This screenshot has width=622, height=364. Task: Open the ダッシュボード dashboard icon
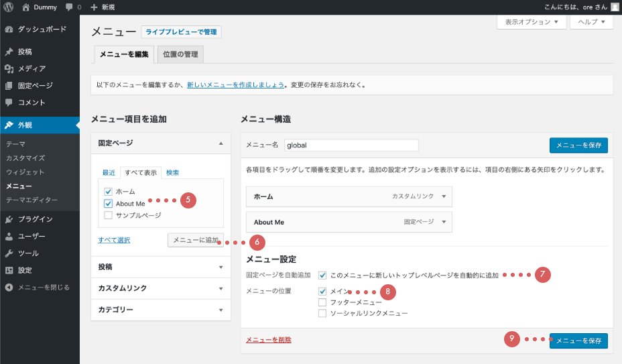click(9, 29)
